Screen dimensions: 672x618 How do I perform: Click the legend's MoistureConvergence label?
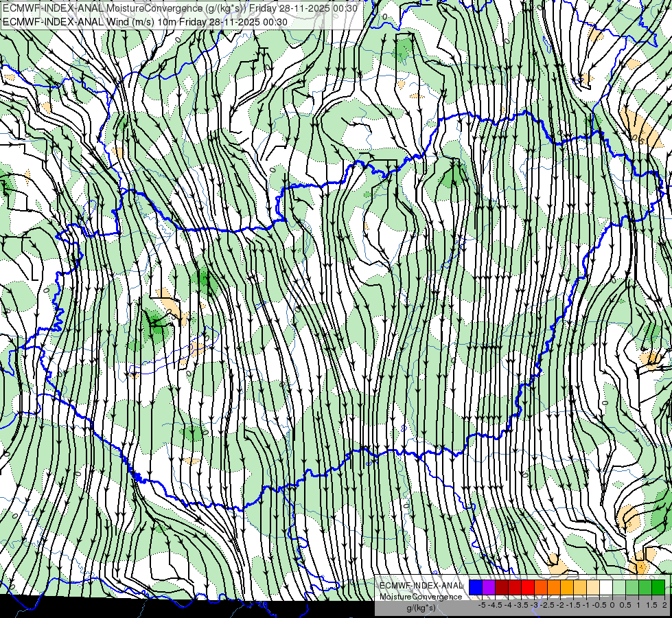pyautogui.click(x=421, y=597)
